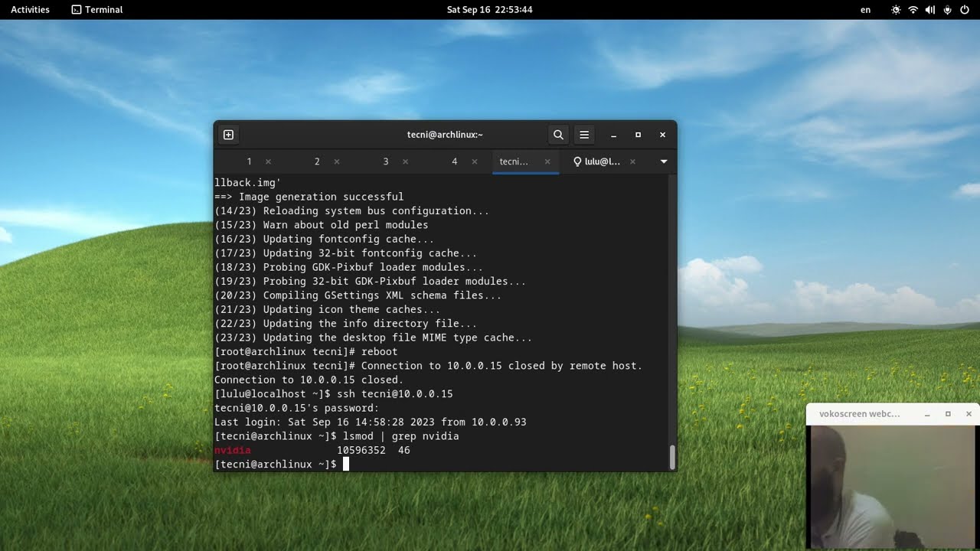Expand the tab list dropdown arrow
The height and width of the screenshot is (551, 980).
point(664,161)
